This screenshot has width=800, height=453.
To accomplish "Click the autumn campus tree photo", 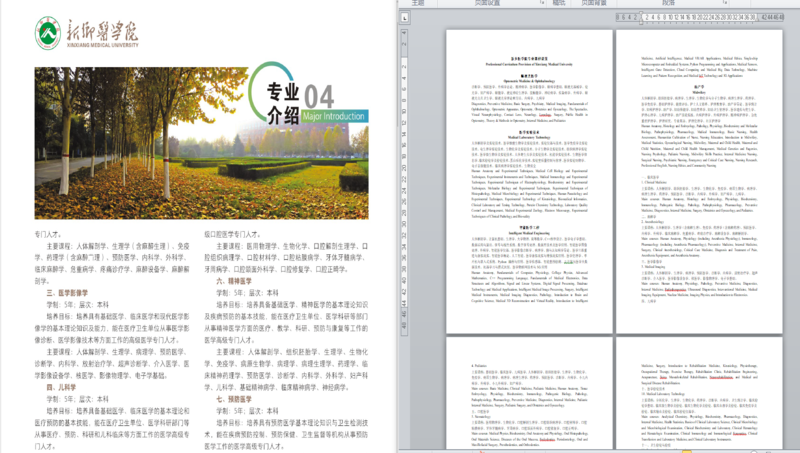I will click(x=201, y=143).
